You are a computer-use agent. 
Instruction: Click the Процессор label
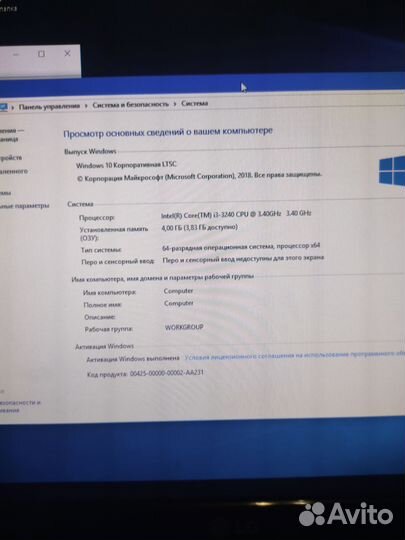97,218
